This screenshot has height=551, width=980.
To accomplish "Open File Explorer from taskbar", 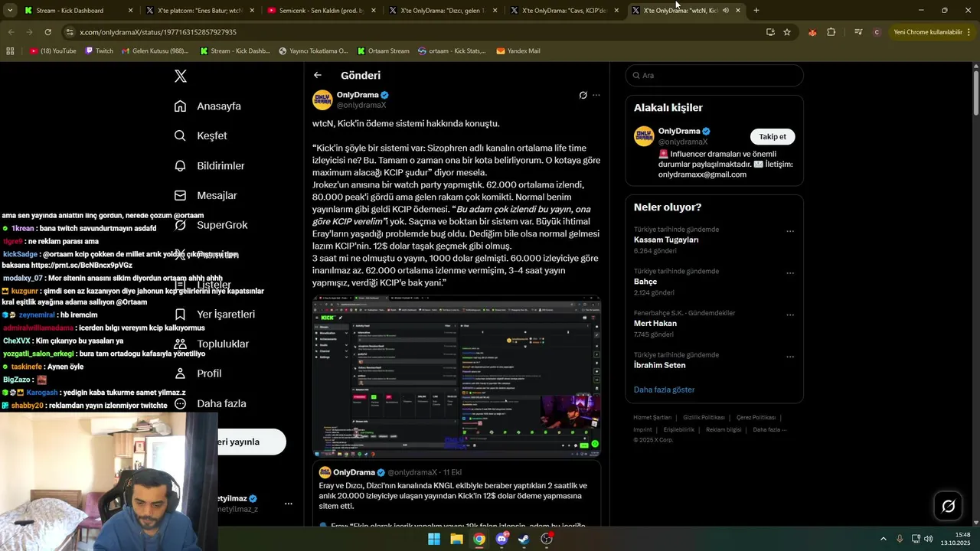I will pyautogui.click(x=456, y=539).
